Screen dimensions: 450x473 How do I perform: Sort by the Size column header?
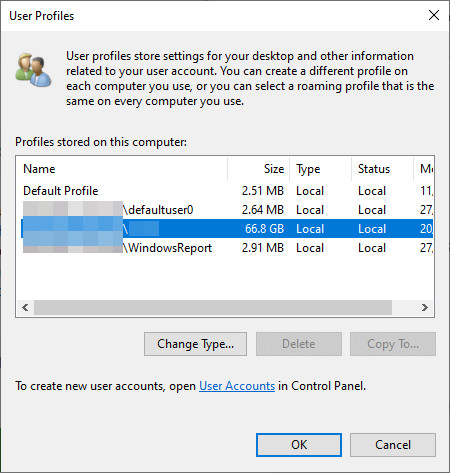pos(259,169)
